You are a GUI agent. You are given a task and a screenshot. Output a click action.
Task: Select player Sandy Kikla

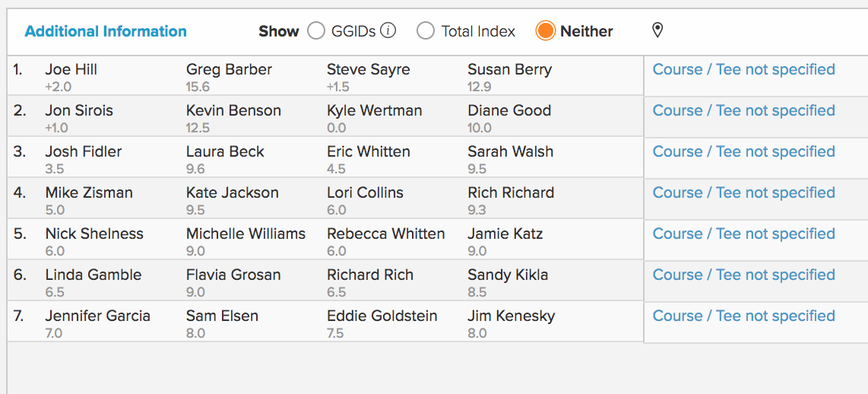(508, 275)
